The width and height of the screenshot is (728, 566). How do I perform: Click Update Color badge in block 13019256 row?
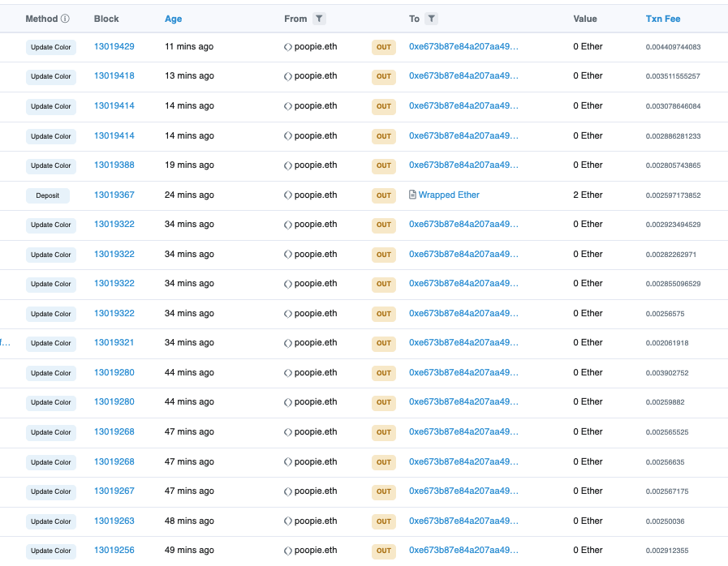tap(51, 551)
